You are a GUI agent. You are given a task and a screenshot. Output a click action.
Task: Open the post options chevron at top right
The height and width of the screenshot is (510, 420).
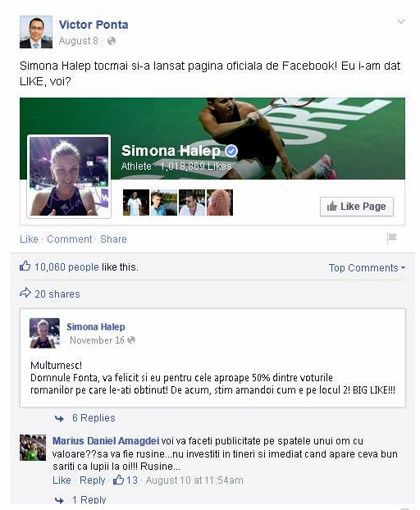coord(401,22)
